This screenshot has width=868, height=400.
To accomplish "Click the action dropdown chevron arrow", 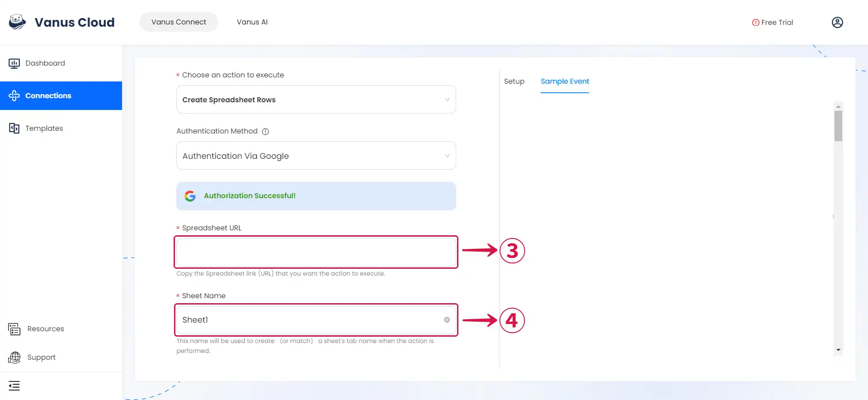I will [447, 100].
